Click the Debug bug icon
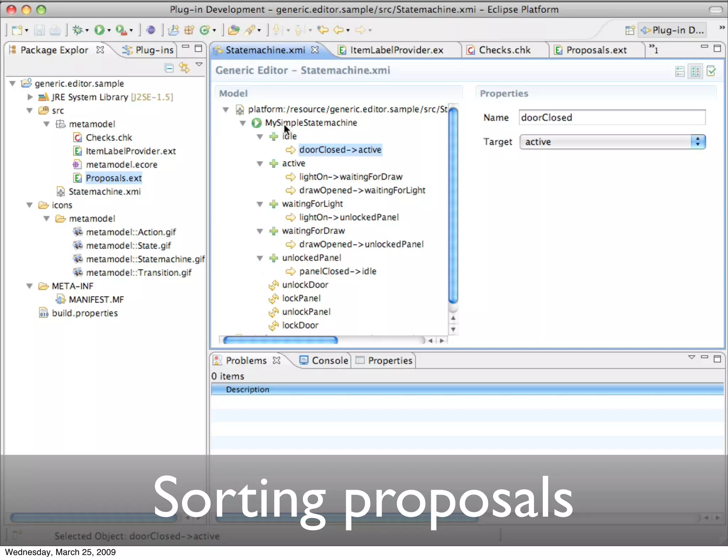 pyautogui.click(x=77, y=30)
